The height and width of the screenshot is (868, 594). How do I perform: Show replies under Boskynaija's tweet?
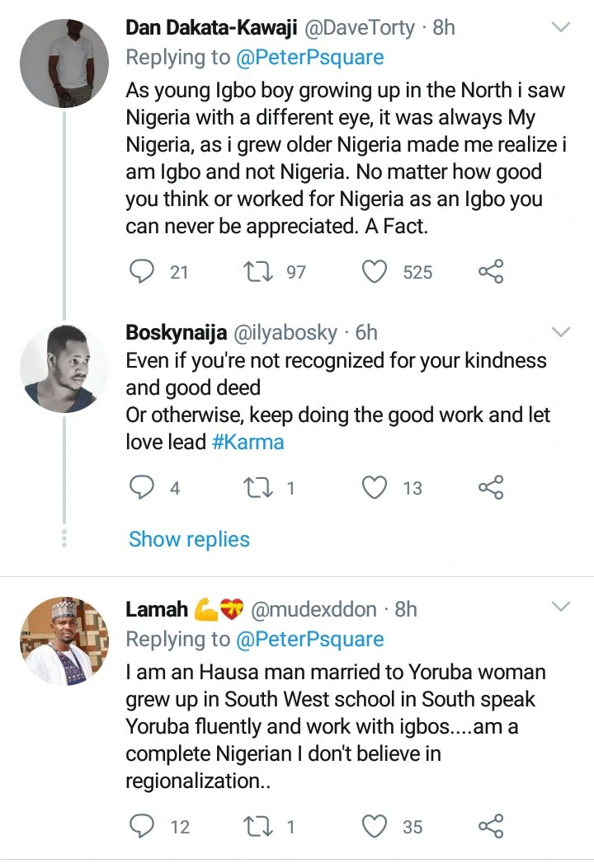point(189,539)
